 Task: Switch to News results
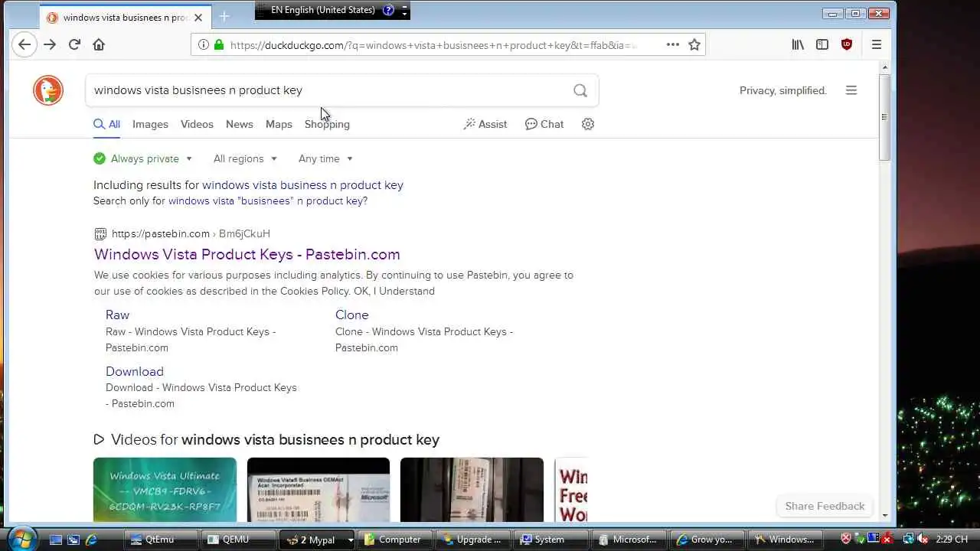[239, 124]
